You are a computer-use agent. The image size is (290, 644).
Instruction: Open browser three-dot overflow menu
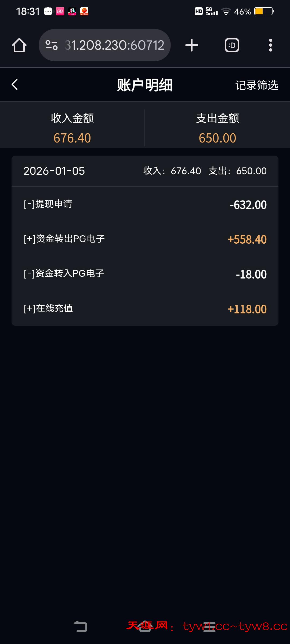pyautogui.click(x=270, y=45)
